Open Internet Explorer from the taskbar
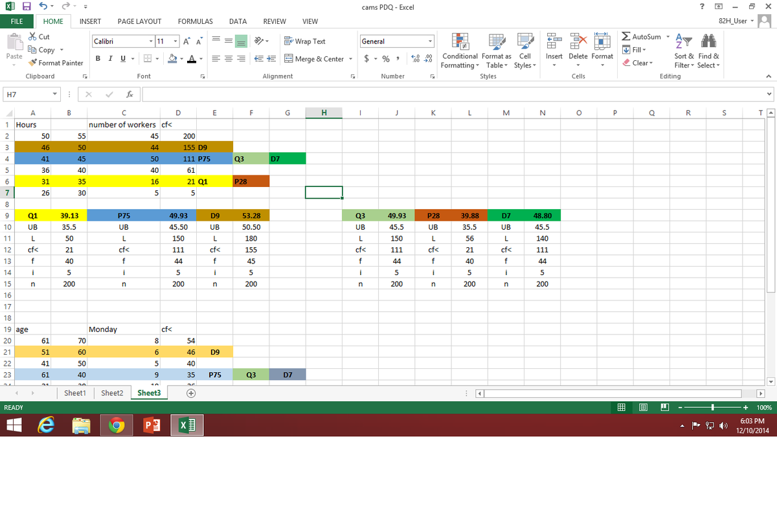The image size is (777, 532). click(47, 425)
